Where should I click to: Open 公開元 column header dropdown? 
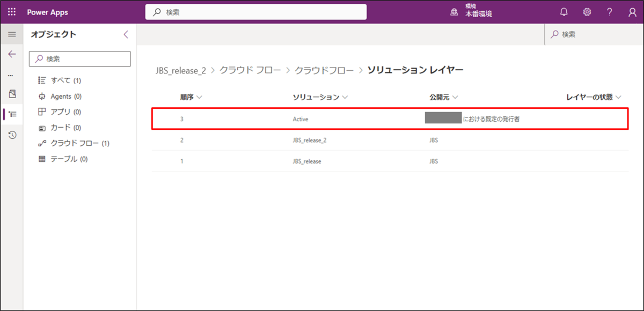click(443, 97)
